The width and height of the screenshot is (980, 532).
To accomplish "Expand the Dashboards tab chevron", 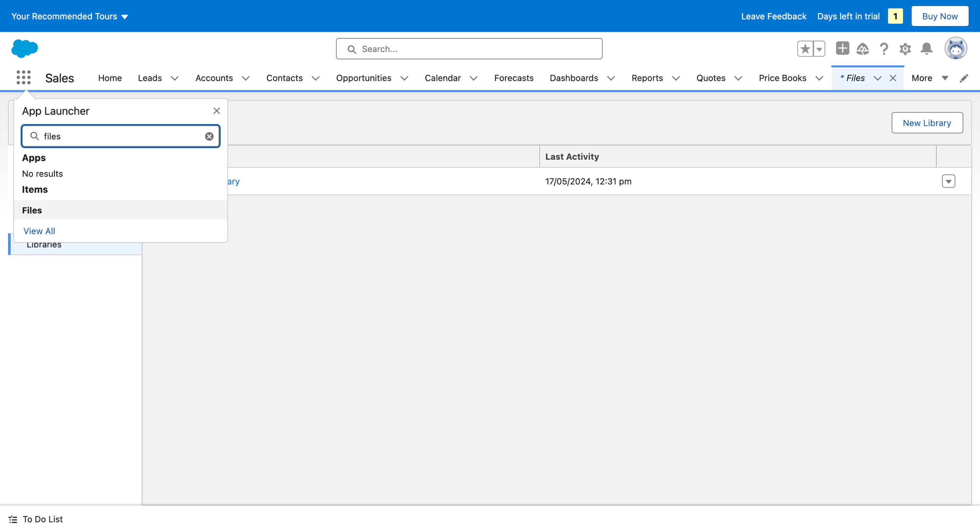I will (611, 78).
